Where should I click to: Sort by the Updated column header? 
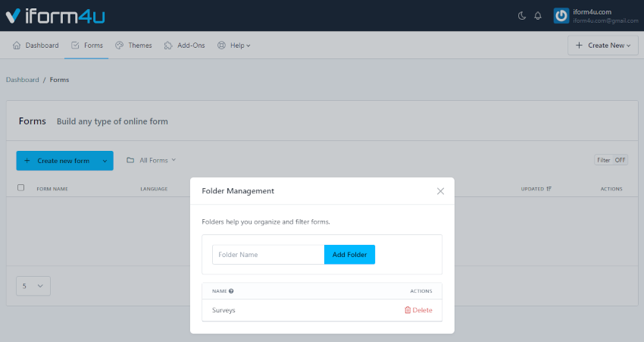click(x=536, y=189)
